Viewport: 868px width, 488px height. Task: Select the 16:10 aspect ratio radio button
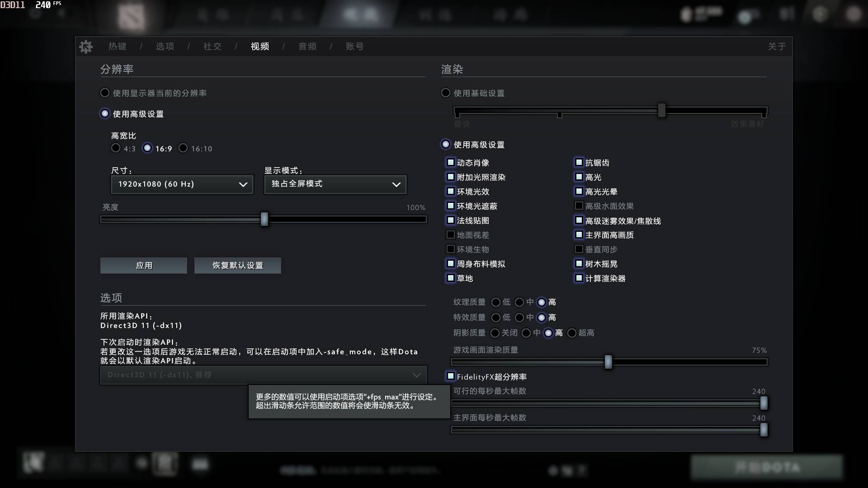pyautogui.click(x=183, y=148)
